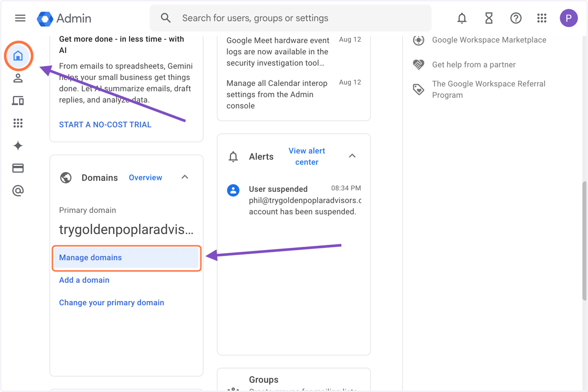Click Get help from a partner
Viewport: 588px width, 392px height.
pyautogui.click(x=474, y=65)
